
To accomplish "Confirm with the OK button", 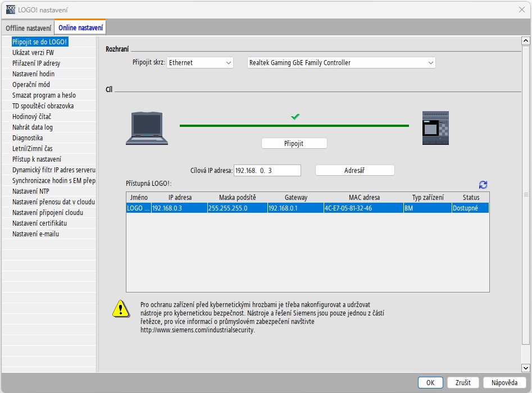I will point(430,382).
